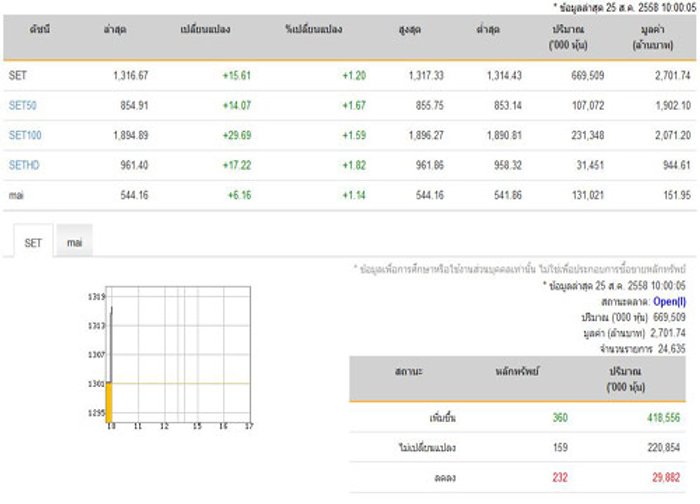The image size is (700, 504).
Task: Click SET100 high value 1,896.27
Action: click(426, 135)
